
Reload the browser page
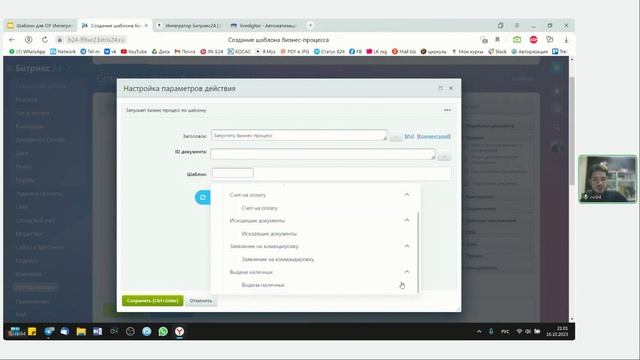click(45, 40)
